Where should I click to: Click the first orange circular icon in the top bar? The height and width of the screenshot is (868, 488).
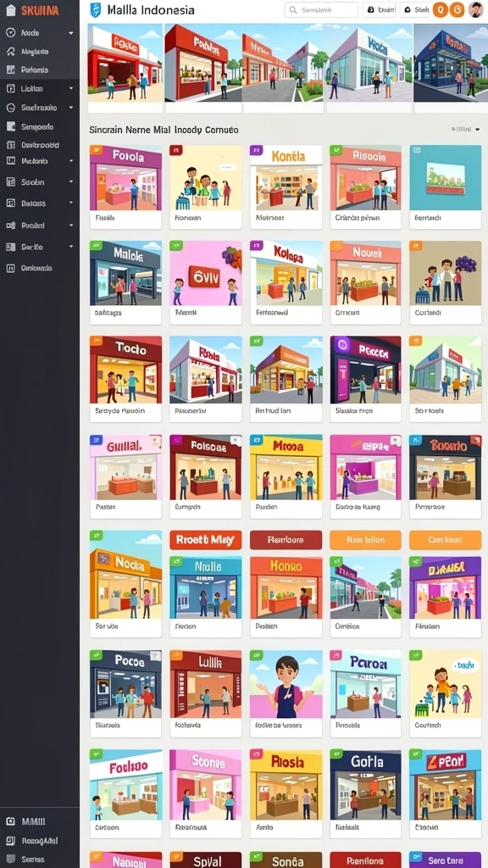[440, 9]
